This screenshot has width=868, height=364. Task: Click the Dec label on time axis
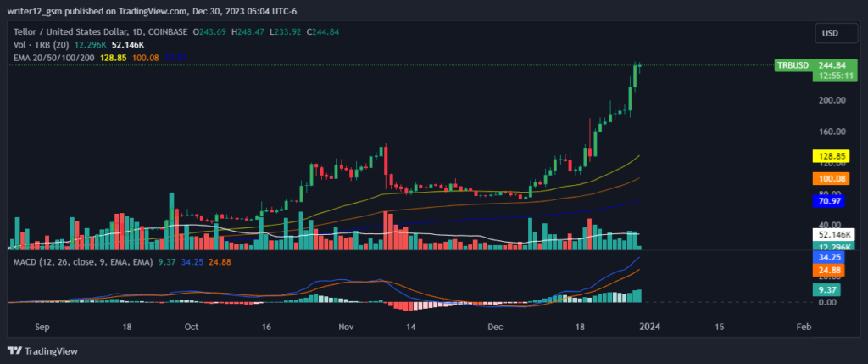coord(495,328)
